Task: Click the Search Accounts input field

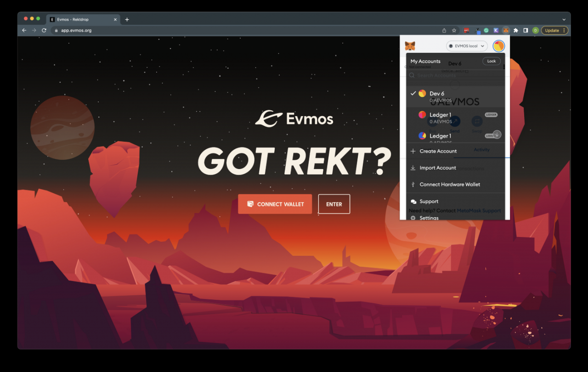Action: pyautogui.click(x=455, y=75)
